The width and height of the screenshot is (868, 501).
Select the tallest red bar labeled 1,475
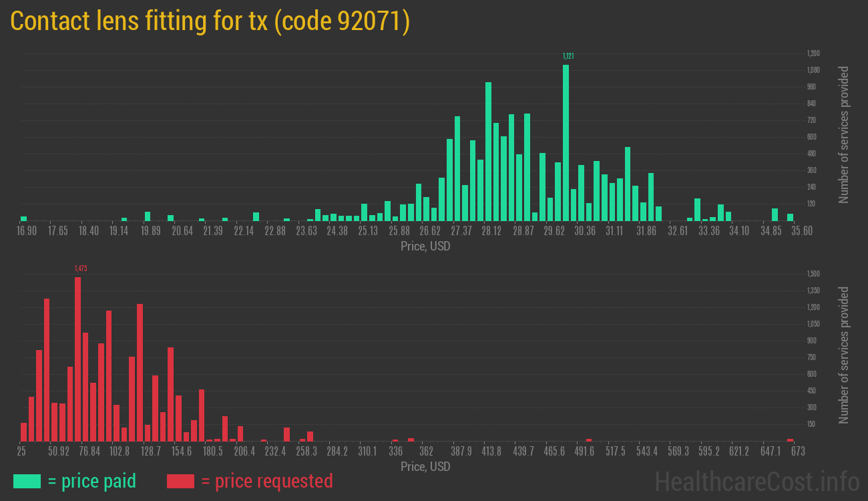point(77,359)
